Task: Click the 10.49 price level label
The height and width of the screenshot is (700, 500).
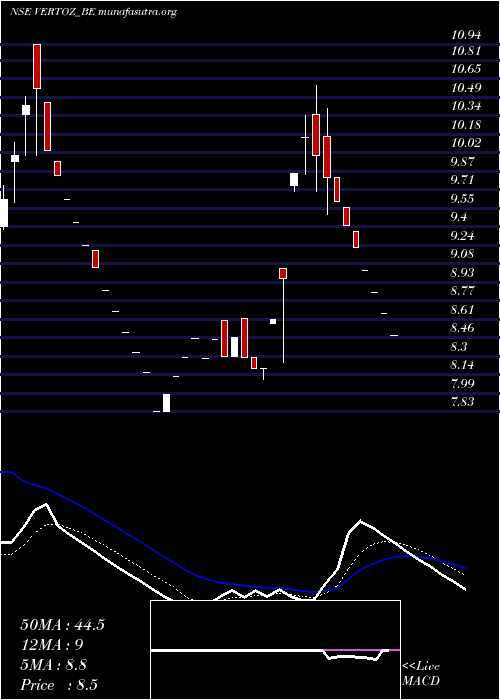Action: tap(467, 88)
